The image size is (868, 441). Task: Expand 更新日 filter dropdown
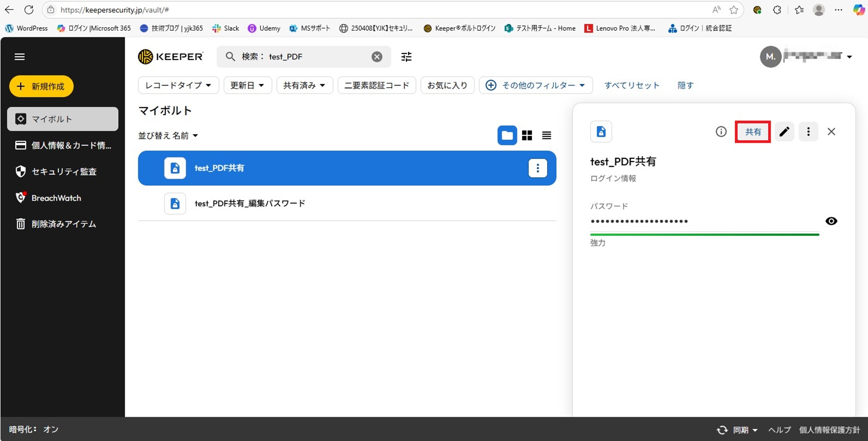coord(247,85)
